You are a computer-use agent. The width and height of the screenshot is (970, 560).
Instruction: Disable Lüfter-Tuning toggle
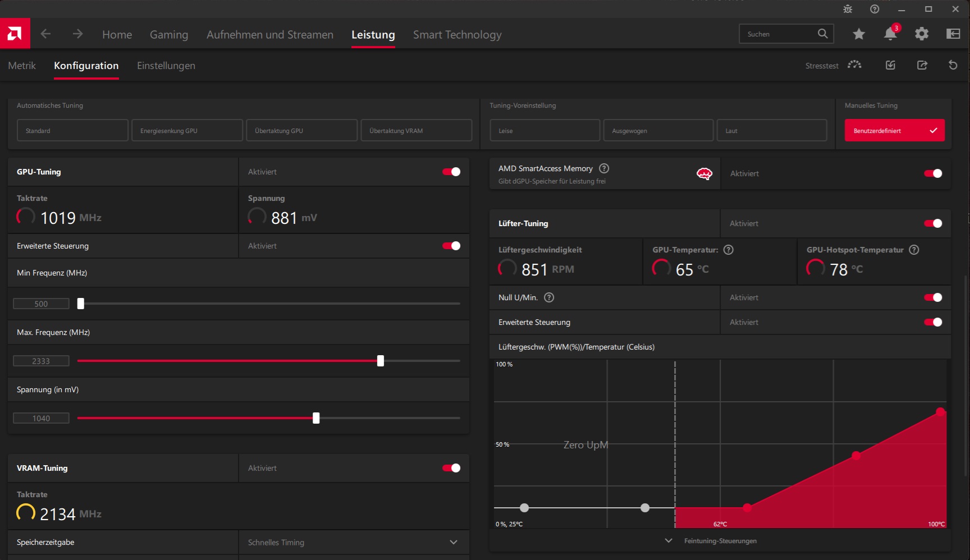[x=933, y=223]
